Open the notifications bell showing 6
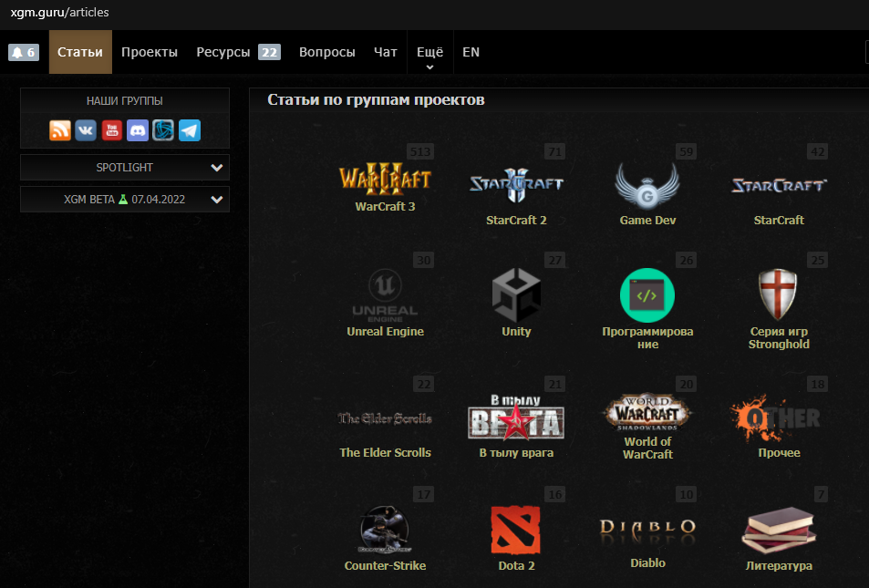Viewport: 869px width, 588px height. point(24,52)
